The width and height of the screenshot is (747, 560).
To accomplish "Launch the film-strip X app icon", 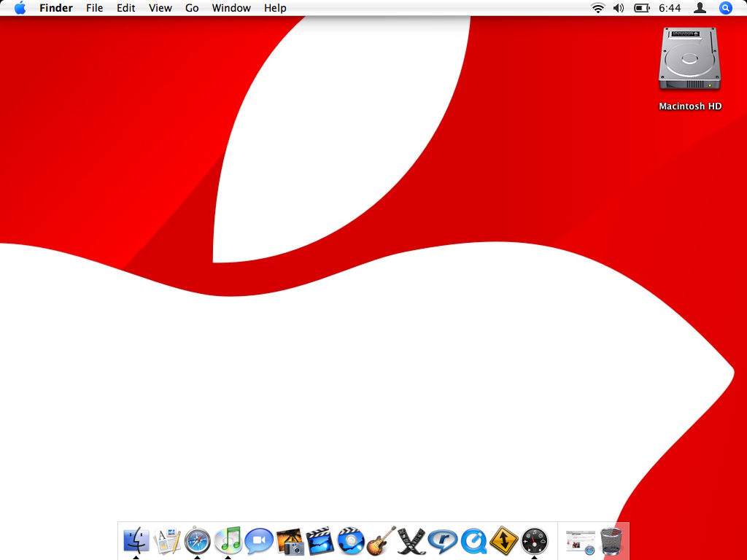I will (x=411, y=541).
